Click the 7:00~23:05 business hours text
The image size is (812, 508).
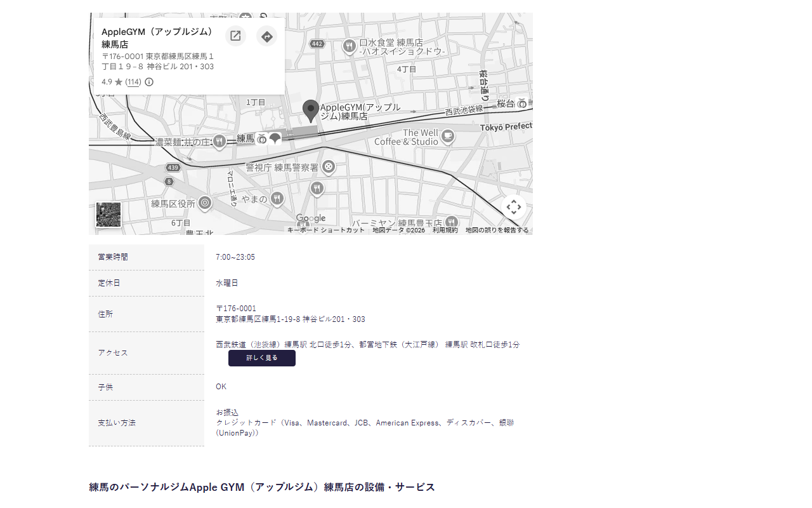tap(235, 257)
